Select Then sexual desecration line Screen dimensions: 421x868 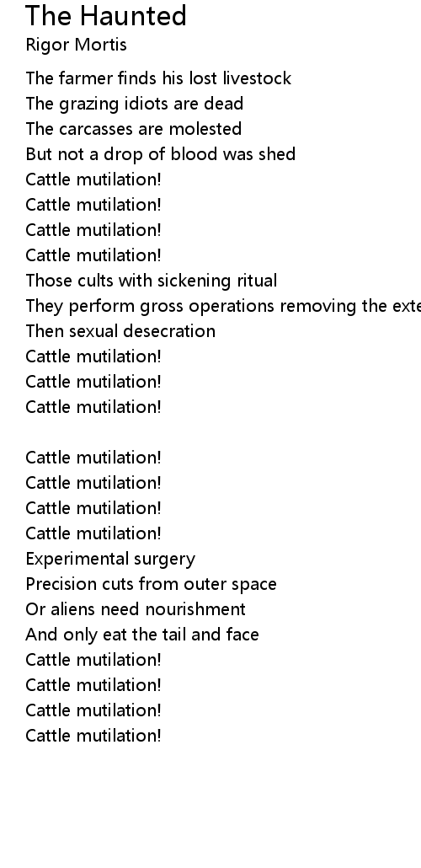click(120, 331)
